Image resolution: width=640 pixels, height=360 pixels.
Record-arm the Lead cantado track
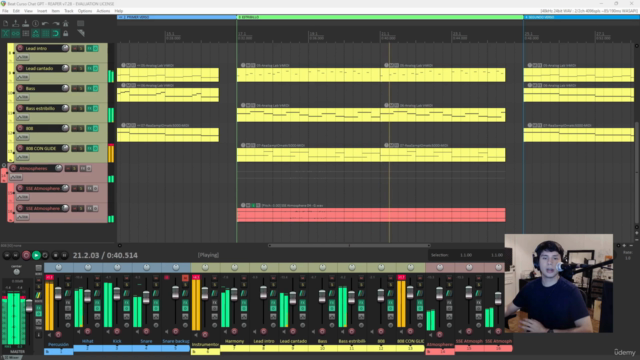[x=20, y=68]
